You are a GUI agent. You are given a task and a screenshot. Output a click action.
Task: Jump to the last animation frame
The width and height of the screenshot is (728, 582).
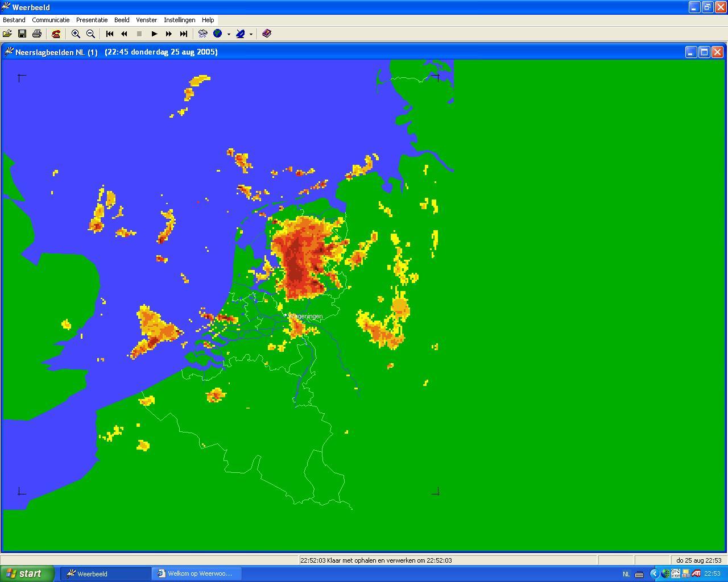184,34
